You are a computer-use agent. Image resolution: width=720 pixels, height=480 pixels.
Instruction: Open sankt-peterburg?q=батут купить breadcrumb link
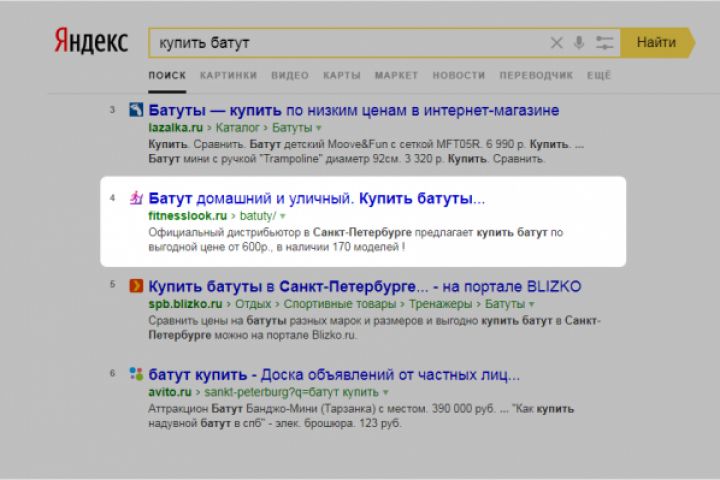[x=291, y=392]
